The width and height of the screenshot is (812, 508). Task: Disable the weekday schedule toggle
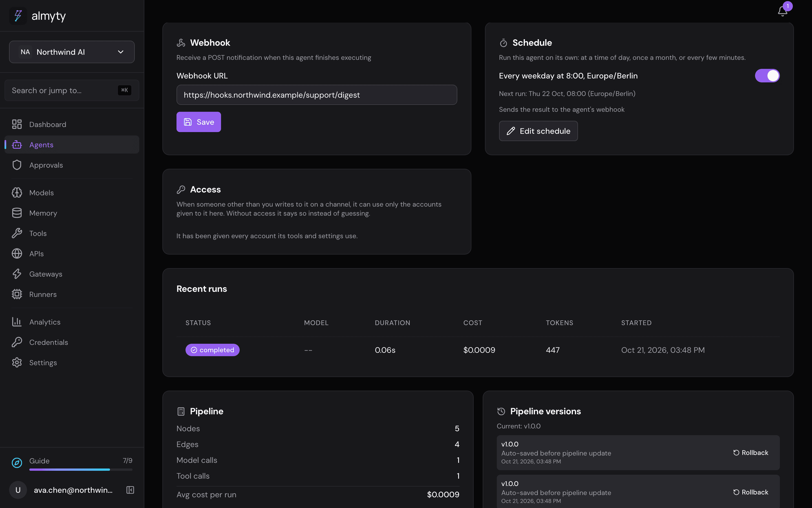point(767,76)
